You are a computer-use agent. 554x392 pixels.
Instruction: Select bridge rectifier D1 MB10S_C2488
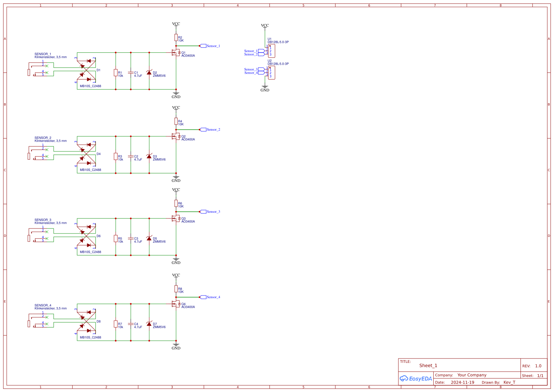(x=87, y=70)
